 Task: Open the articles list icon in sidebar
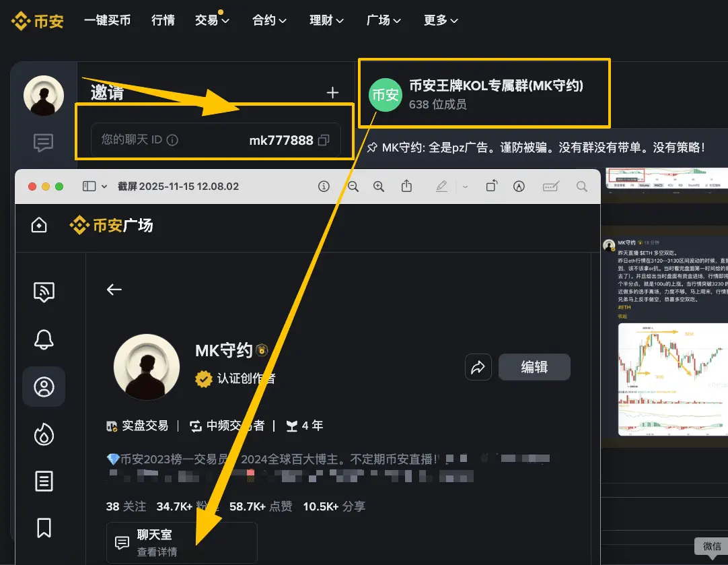click(44, 481)
